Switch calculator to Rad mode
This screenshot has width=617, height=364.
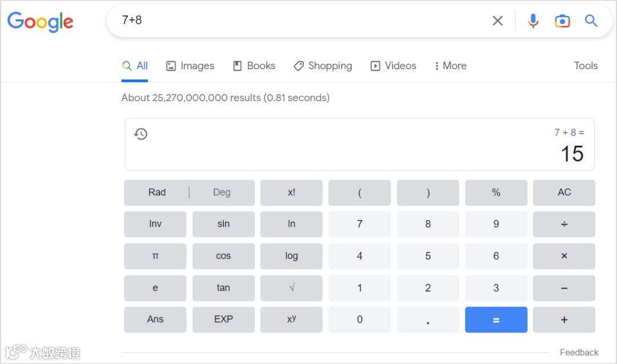(x=157, y=193)
